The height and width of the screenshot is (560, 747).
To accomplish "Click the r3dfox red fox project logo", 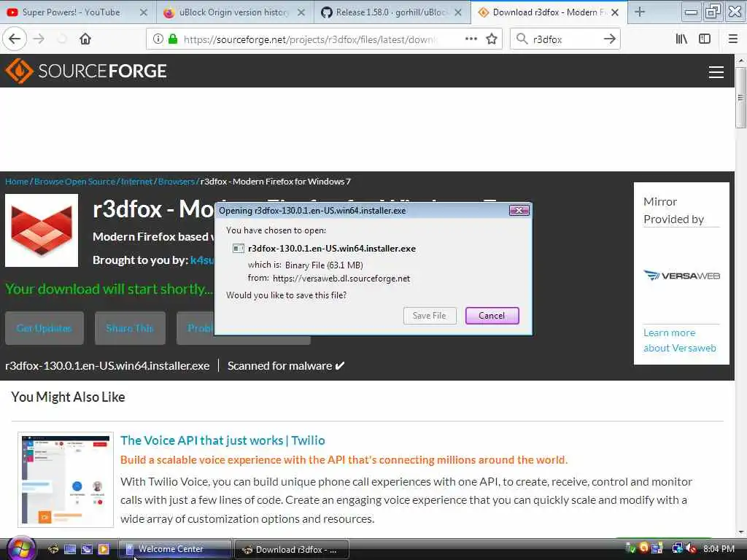I will [42, 230].
